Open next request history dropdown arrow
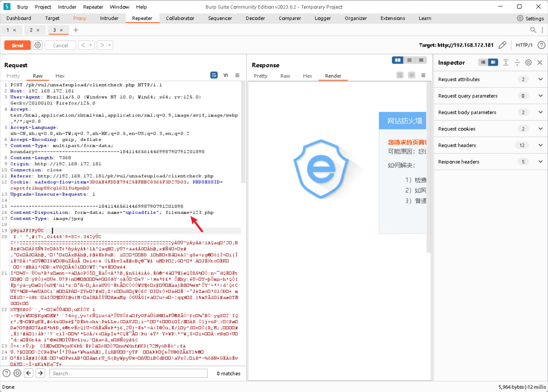The image size is (548, 392). [110, 45]
